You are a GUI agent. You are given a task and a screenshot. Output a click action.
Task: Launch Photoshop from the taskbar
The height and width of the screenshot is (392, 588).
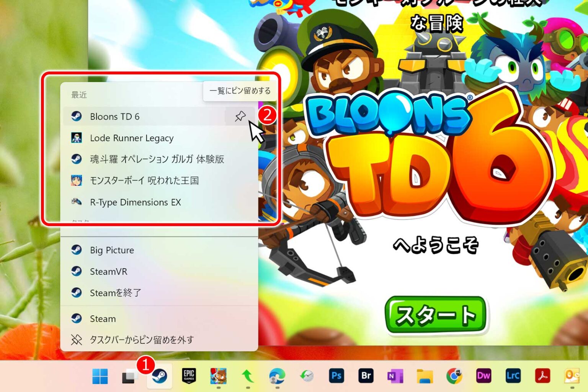coord(337,376)
